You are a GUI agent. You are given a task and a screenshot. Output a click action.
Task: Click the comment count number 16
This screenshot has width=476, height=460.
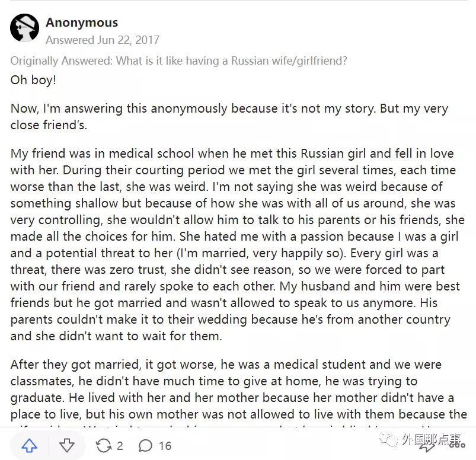pos(165,446)
